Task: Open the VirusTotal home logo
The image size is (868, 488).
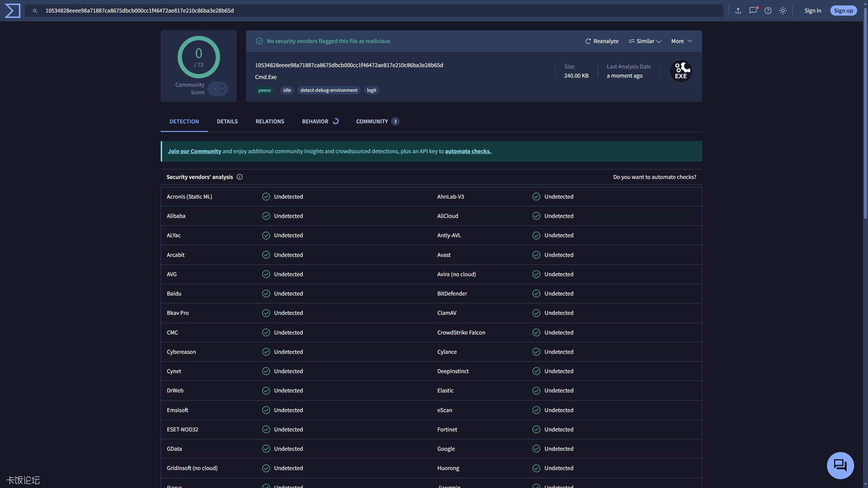Action: [x=13, y=11]
